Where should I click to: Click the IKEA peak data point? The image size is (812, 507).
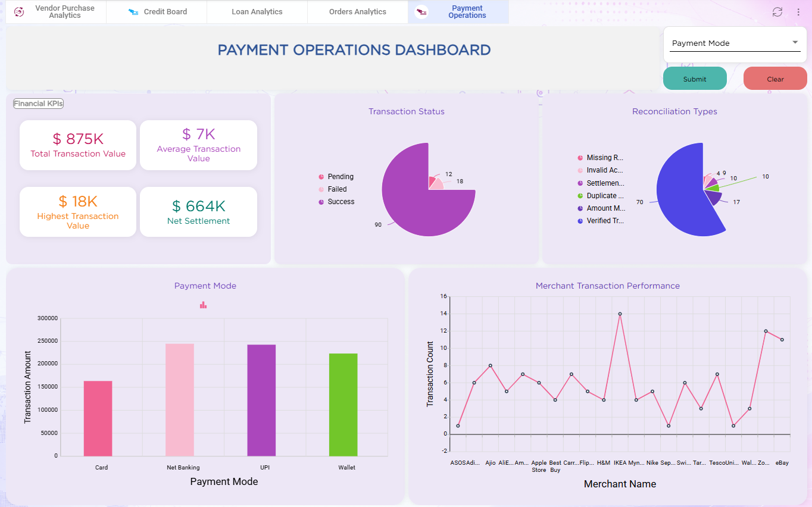620,314
